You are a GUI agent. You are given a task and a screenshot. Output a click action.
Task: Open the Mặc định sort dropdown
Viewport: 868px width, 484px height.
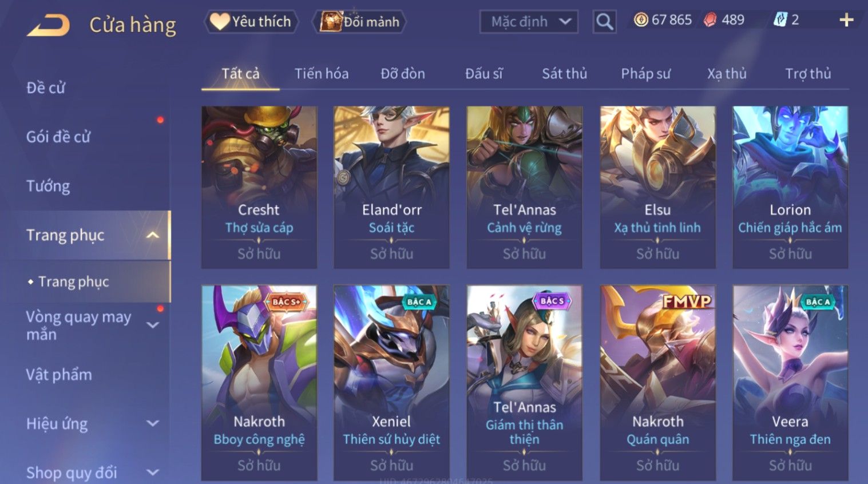pos(529,22)
